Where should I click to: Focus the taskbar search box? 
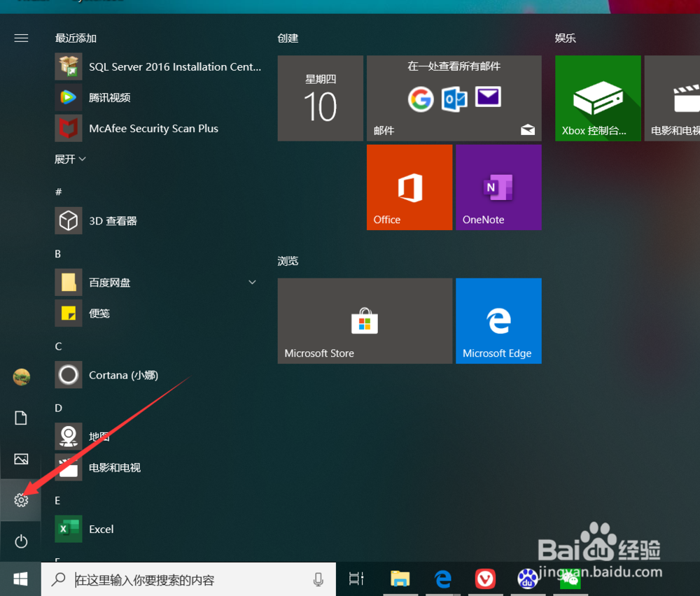point(188,579)
